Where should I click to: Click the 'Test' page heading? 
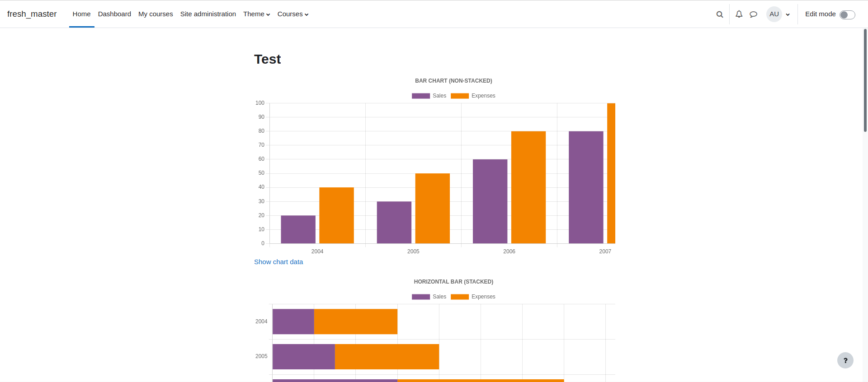[x=267, y=59]
